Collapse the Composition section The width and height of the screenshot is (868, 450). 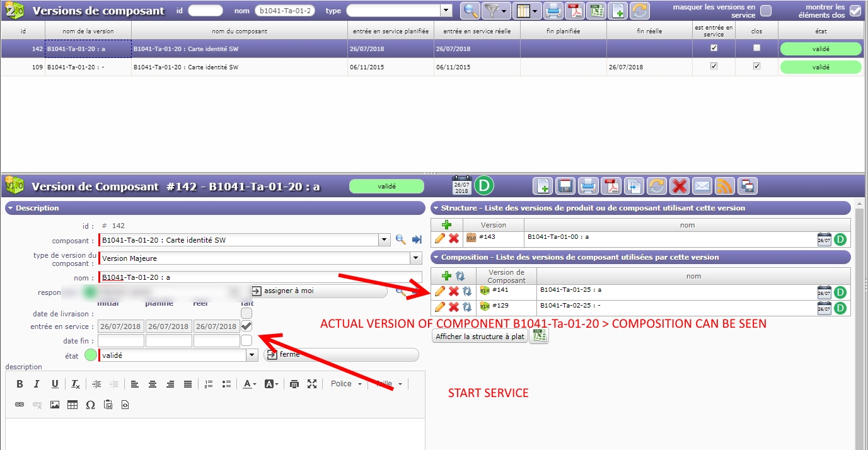(641, 257)
